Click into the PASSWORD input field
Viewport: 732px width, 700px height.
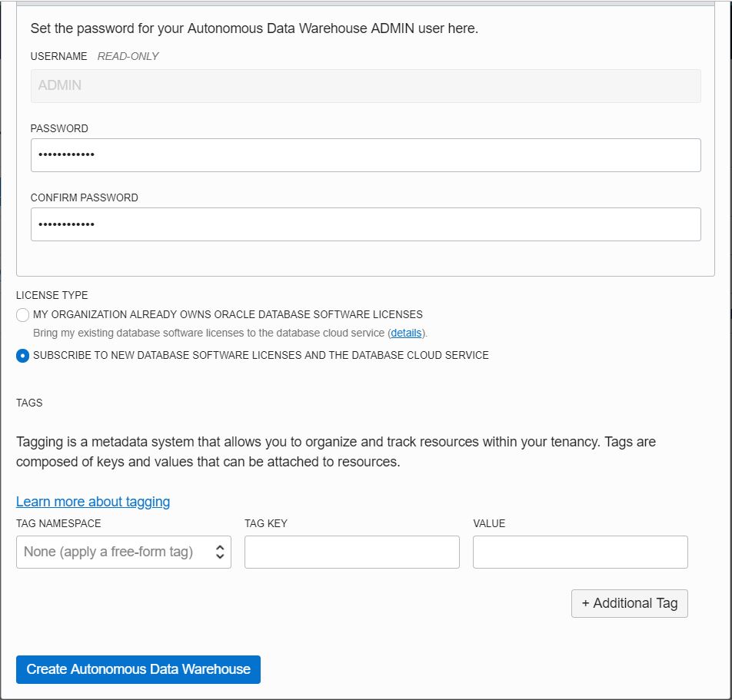point(365,155)
